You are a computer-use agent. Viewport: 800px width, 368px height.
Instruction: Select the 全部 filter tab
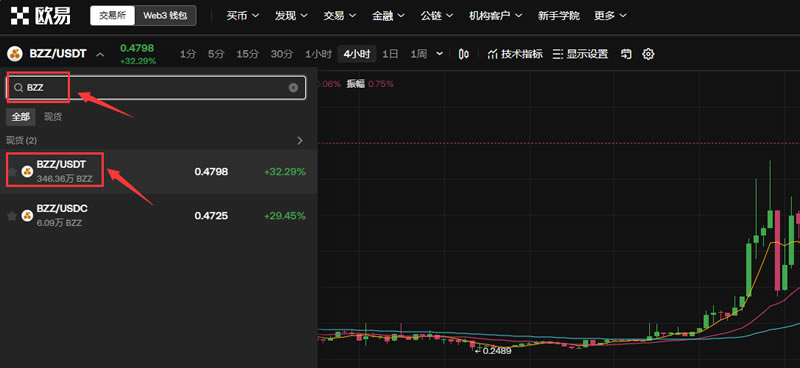click(x=21, y=117)
